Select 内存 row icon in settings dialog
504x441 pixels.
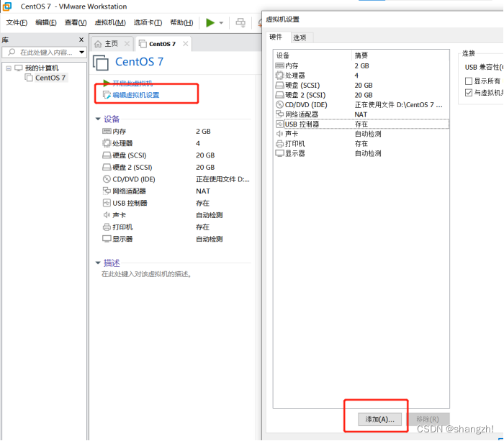click(x=279, y=65)
